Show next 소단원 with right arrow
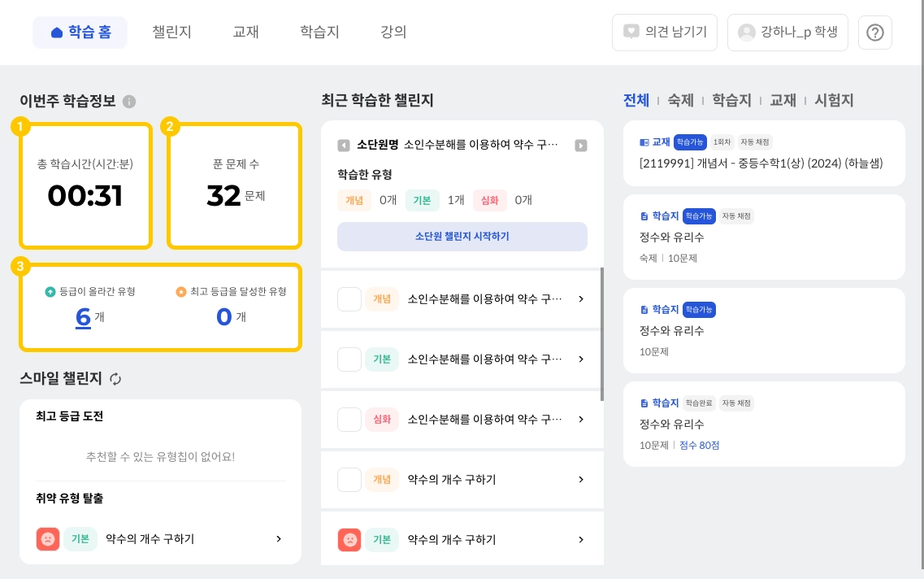The image size is (924, 579). pos(581,146)
